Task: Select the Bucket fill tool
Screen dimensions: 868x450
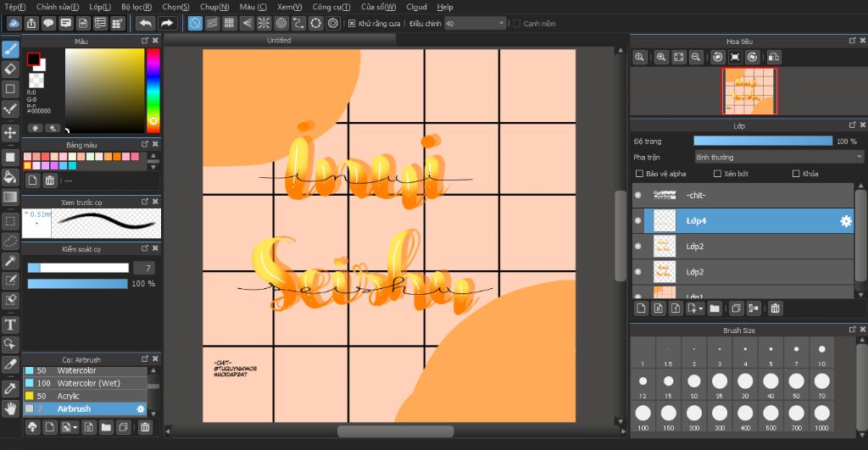Action: point(10,177)
